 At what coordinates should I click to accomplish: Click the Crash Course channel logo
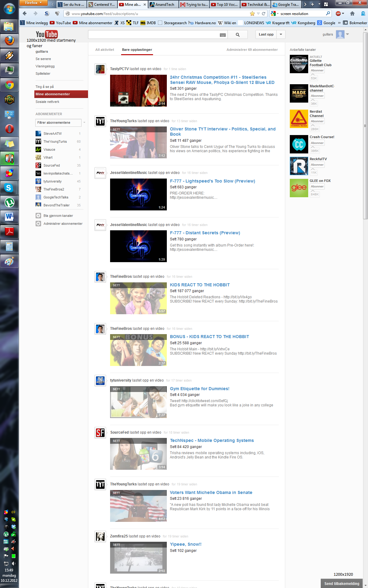coord(299,144)
